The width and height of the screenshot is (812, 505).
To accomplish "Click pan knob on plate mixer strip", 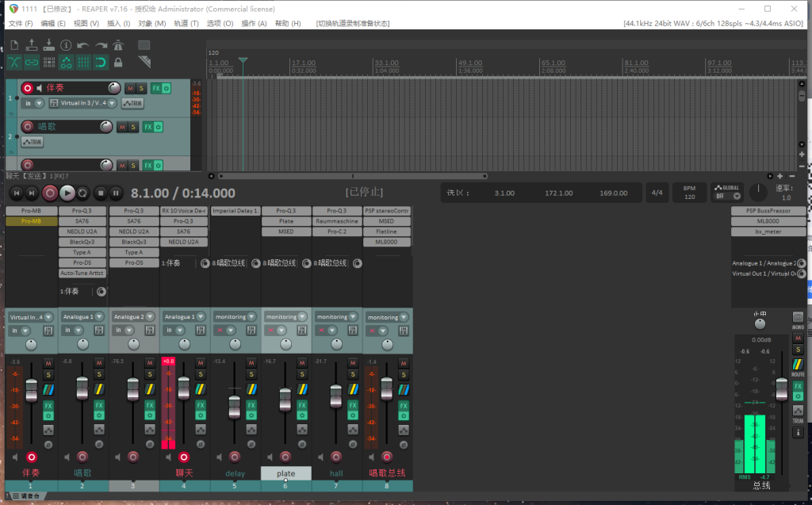I will 285,344.
